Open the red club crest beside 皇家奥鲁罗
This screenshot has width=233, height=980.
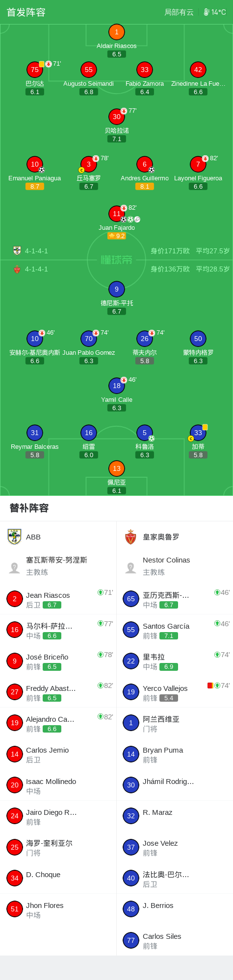130,537
